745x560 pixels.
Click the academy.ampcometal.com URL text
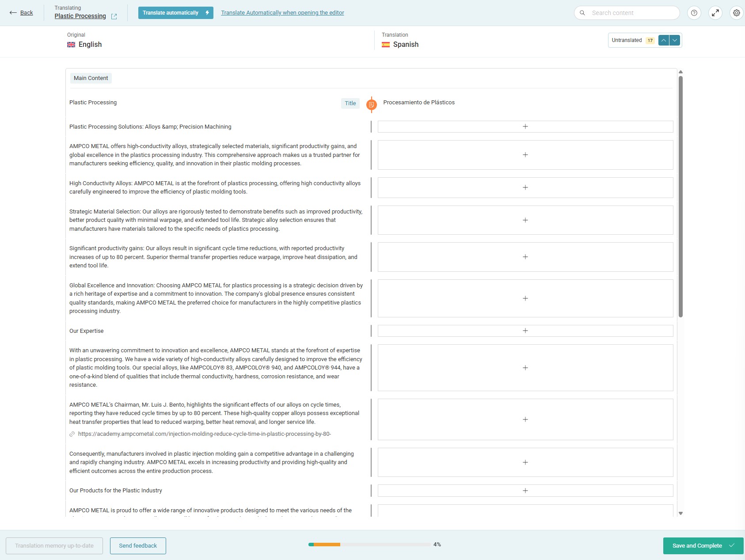[x=205, y=434]
